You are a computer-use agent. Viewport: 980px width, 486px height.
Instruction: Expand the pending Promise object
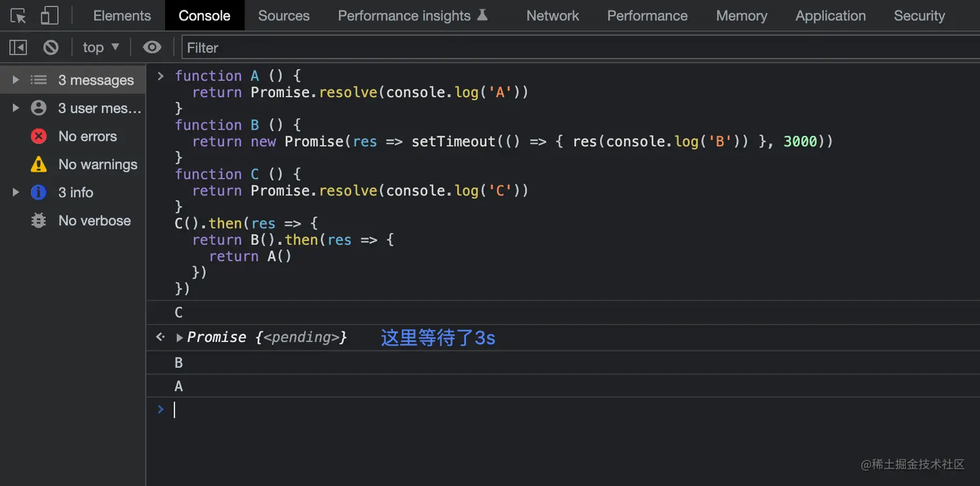[x=180, y=338]
